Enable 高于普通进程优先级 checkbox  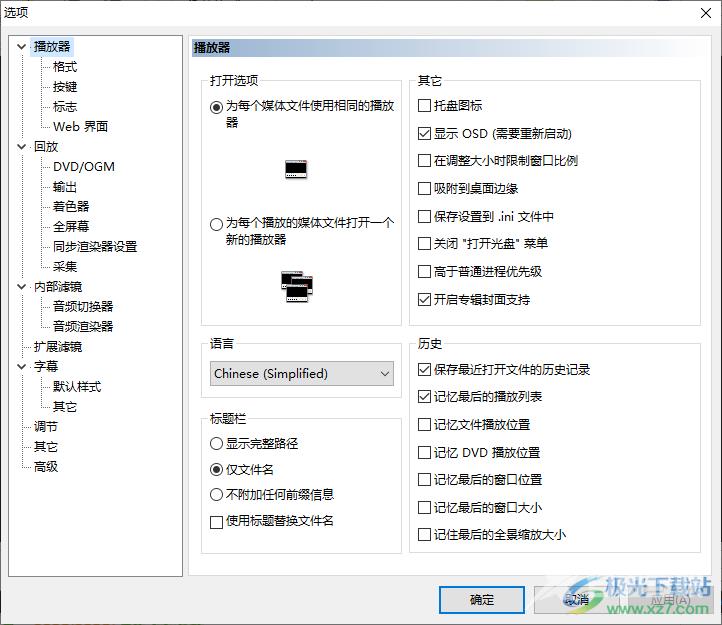click(x=424, y=271)
